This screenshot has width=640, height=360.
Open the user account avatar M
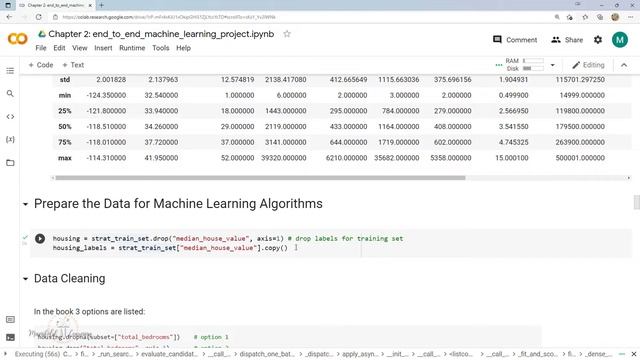pyautogui.click(x=620, y=40)
